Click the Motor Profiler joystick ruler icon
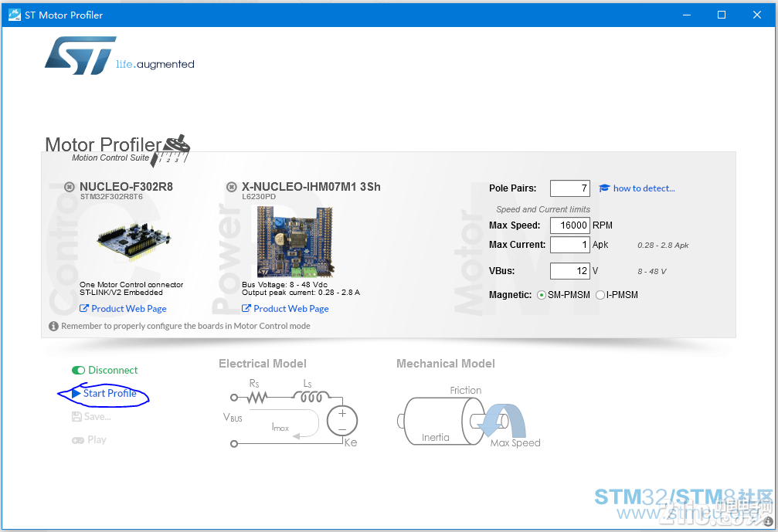Image resolution: width=778 pixels, height=532 pixels. [x=171, y=151]
